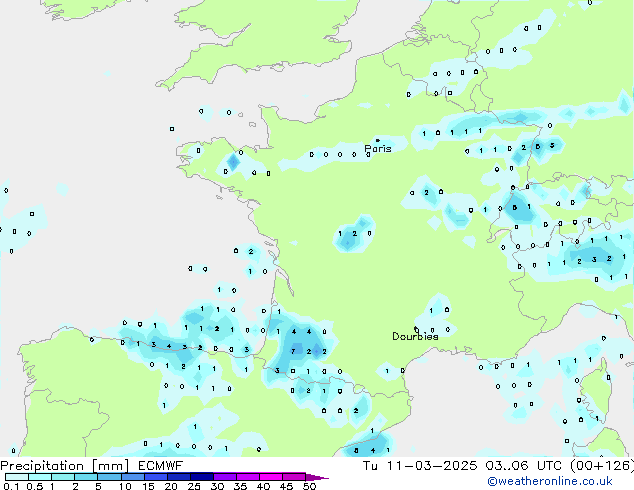The height and width of the screenshot is (490, 634).
Task: Click the Paris city label
Action: pyautogui.click(x=378, y=149)
